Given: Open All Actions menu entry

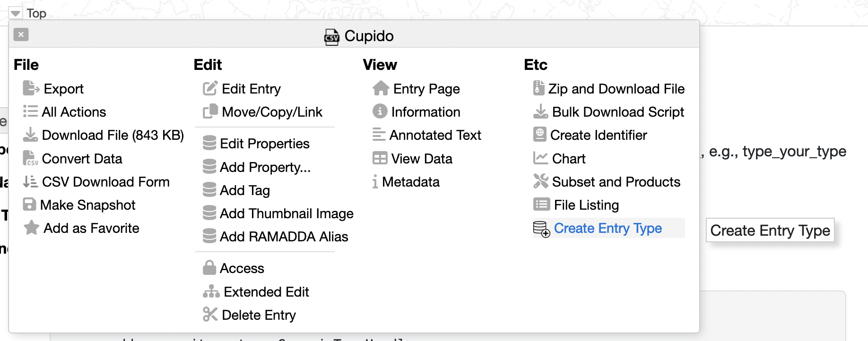Looking at the screenshot, I should (74, 112).
